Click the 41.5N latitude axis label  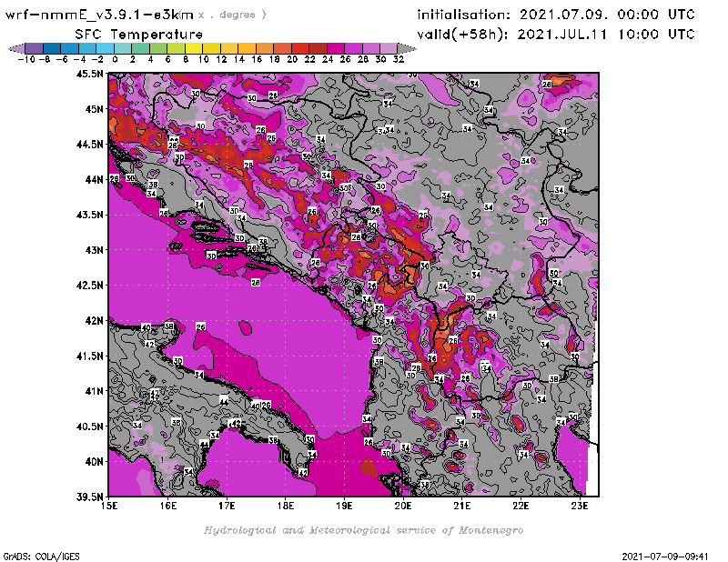pos(89,356)
